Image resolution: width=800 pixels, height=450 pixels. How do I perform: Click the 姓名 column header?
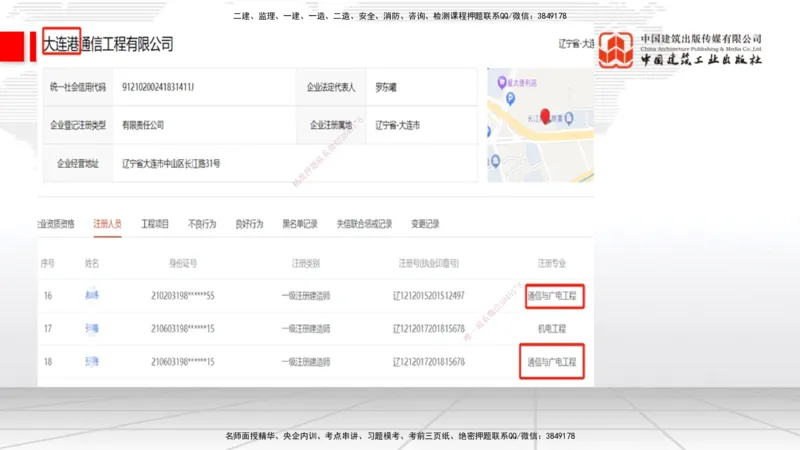92,263
